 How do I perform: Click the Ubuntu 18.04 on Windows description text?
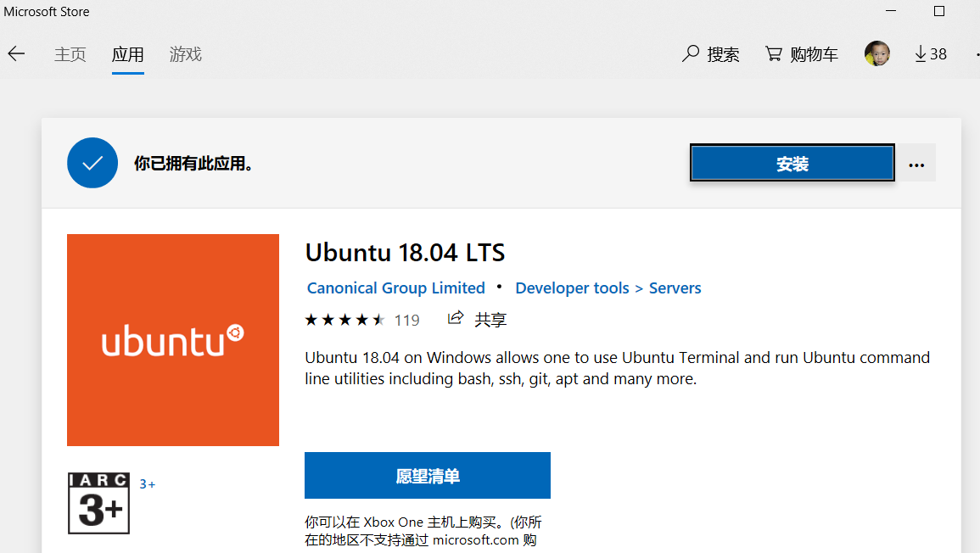click(x=618, y=368)
